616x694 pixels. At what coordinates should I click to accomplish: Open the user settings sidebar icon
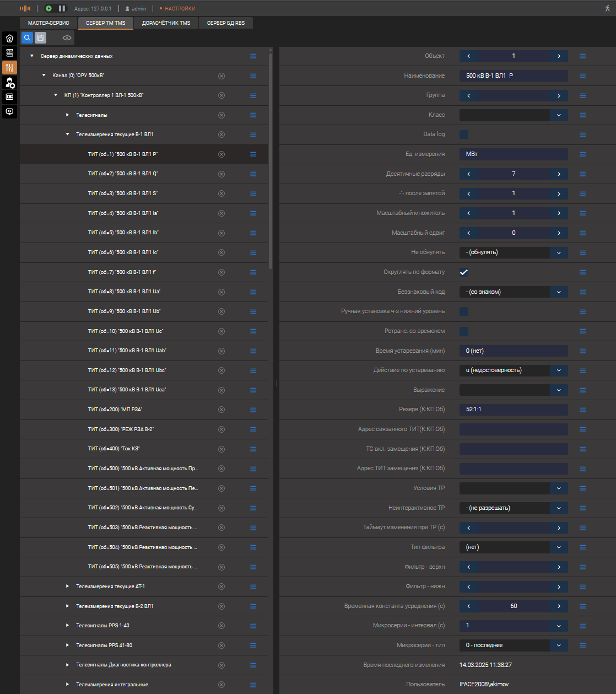(x=10, y=83)
